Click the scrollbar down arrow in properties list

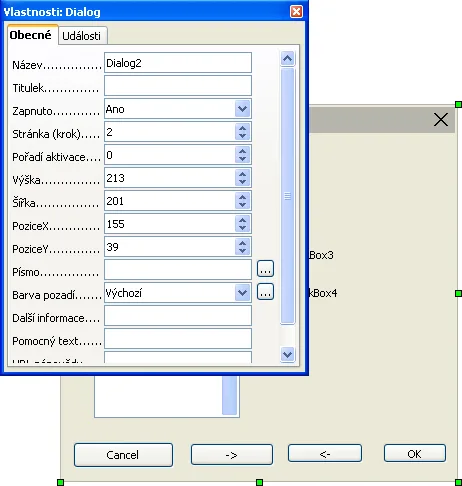(x=287, y=354)
